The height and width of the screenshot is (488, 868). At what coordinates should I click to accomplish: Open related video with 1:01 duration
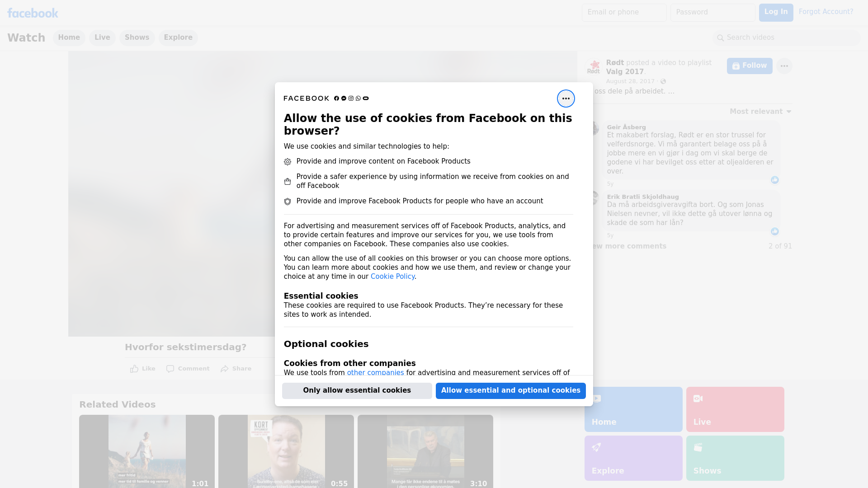pos(147,451)
